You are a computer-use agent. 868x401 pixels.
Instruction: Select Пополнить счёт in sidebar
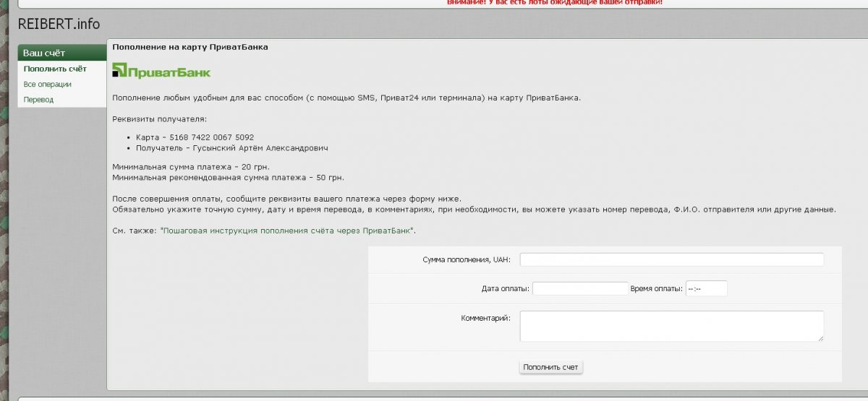[55, 69]
